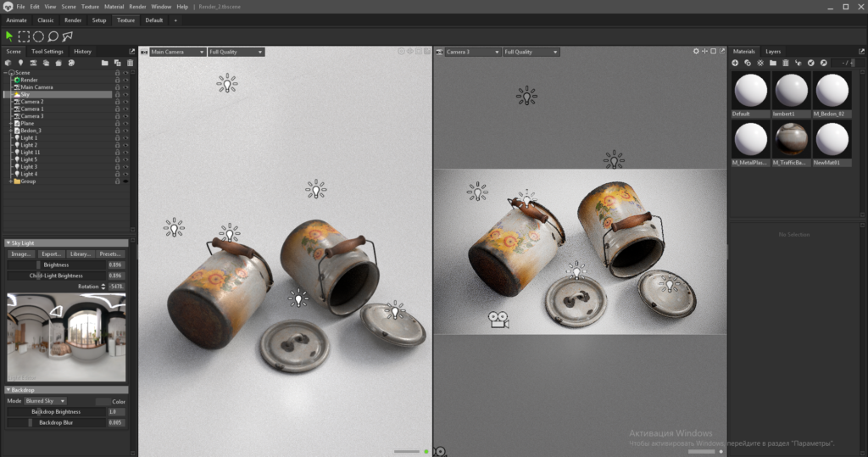The height and width of the screenshot is (457, 868).
Task: Hide the Main Camera object
Action: [x=125, y=87]
